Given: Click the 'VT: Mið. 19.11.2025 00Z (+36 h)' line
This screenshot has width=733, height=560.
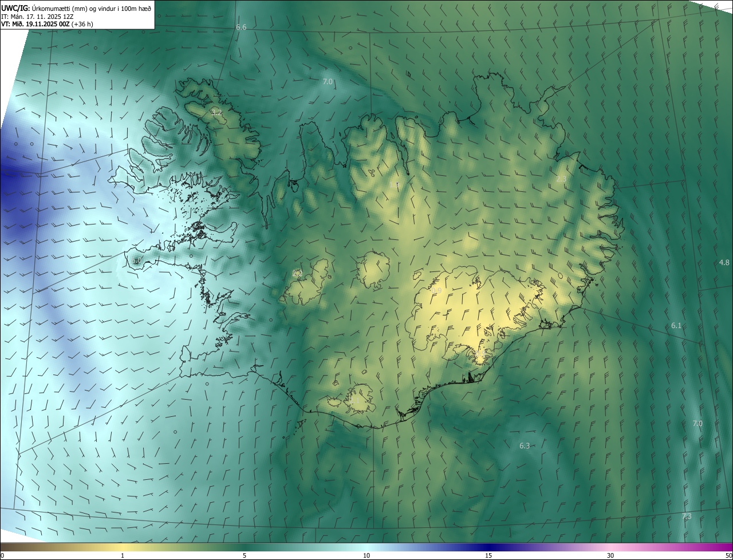Looking at the screenshot, I should 48,24.
